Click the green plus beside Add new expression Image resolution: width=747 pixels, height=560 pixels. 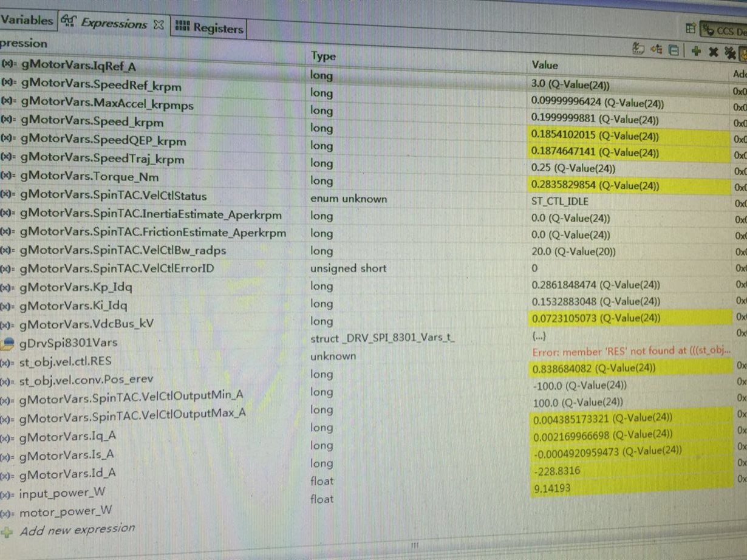pyautogui.click(x=7, y=532)
